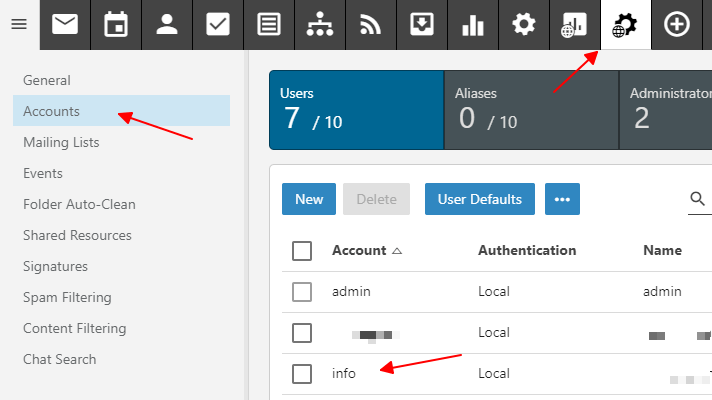
Task: Open the hamburger navigation menu
Action: (19, 24)
